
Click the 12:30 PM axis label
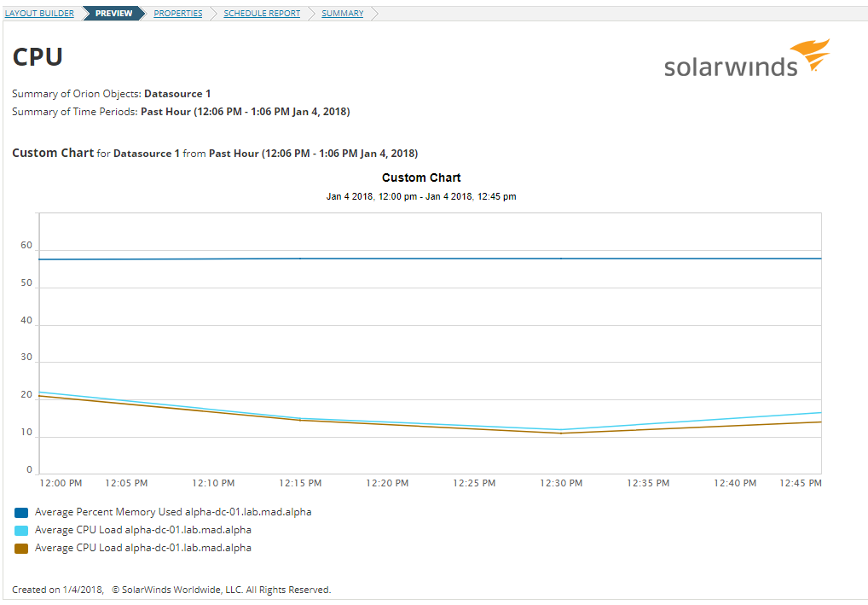561,483
